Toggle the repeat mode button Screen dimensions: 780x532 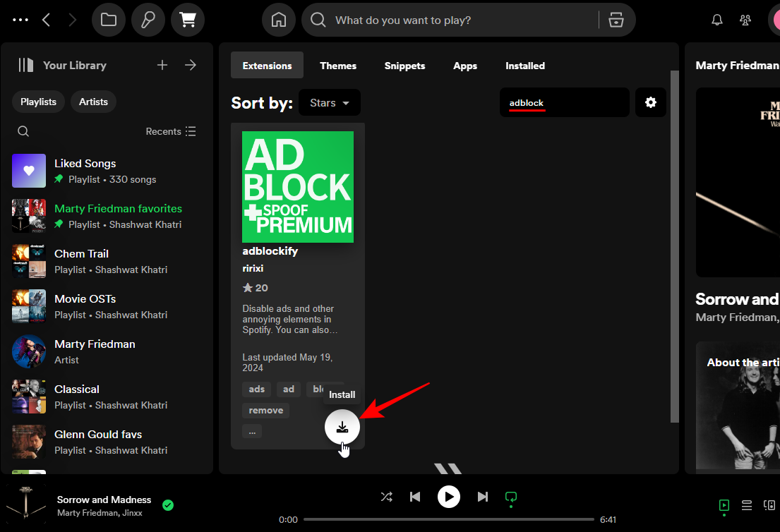[510, 497]
